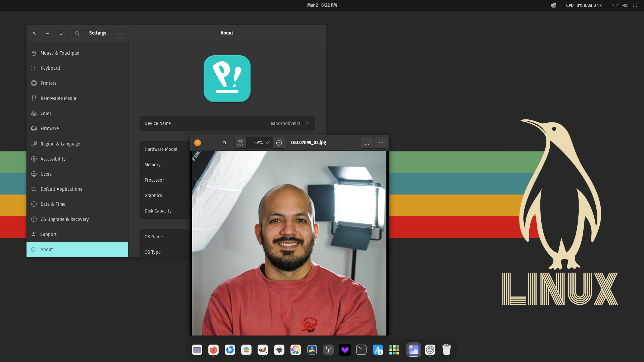The width and height of the screenshot is (644, 362).
Task: Click the displayed DSC07095_03.jpg photo
Action: tap(289, 243)
